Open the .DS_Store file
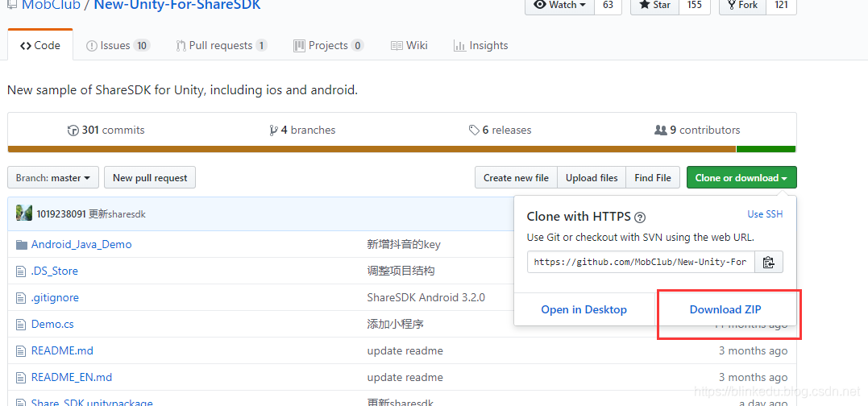Viewport: 868px width, 406px height. (54, 271)
